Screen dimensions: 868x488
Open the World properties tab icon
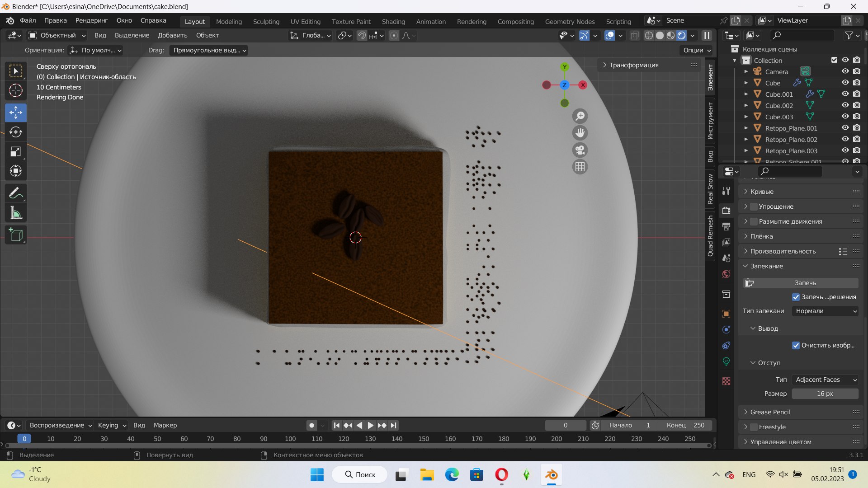click(726, 274)
